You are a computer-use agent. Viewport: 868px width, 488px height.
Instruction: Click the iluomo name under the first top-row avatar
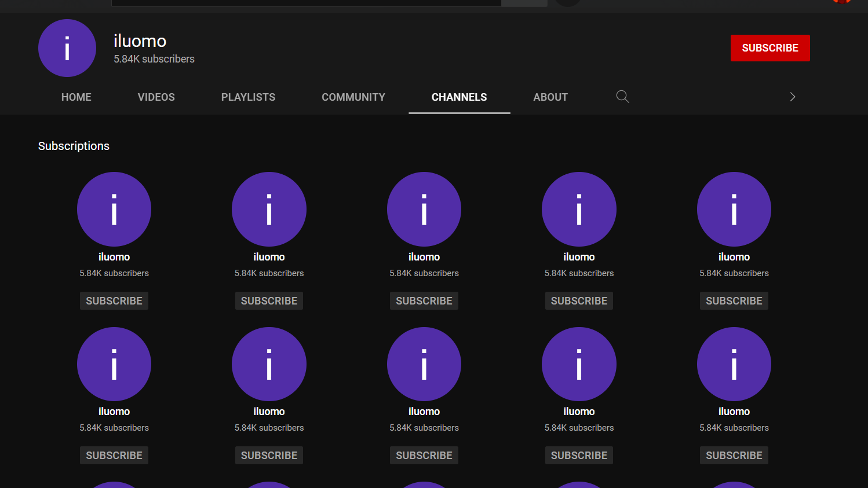click(x=114, y=257)
